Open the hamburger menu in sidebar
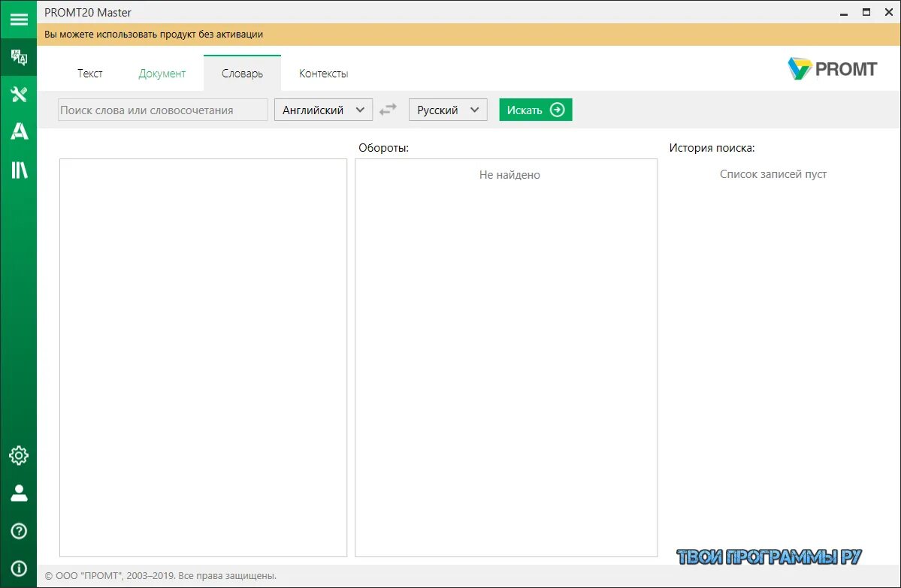The image size is (901, 588). click(x=18, y=20)
